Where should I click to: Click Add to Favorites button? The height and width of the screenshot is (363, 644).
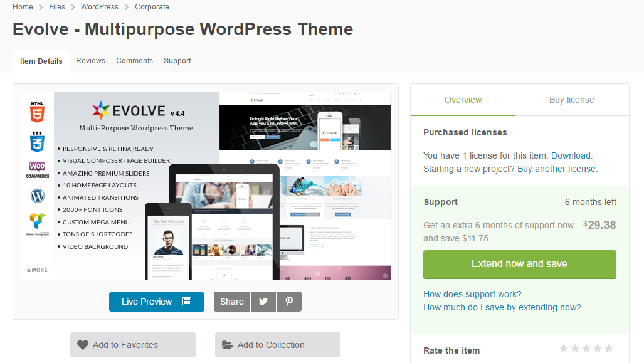pos(133,345)
